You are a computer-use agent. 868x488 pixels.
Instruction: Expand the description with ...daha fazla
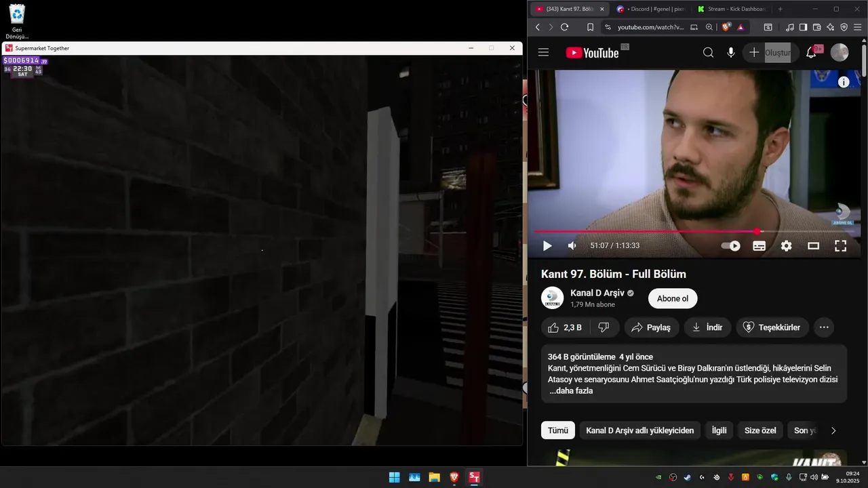pyautogui.click(x=571, y=391)
